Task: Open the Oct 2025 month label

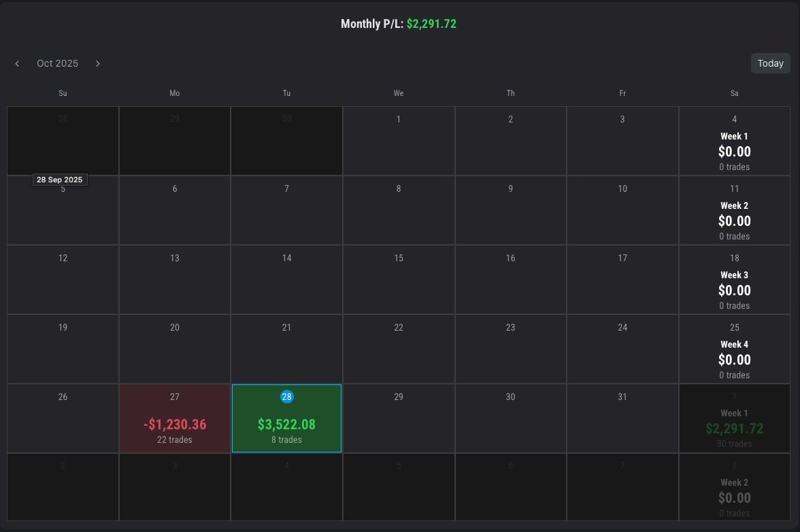Action: point(58,63)
